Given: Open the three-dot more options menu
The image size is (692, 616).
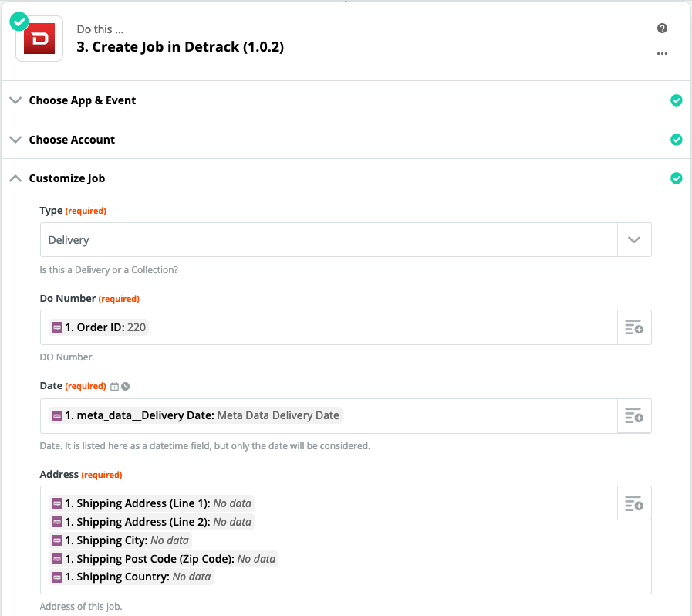Looking at the screenshot, I should [662, 53].
